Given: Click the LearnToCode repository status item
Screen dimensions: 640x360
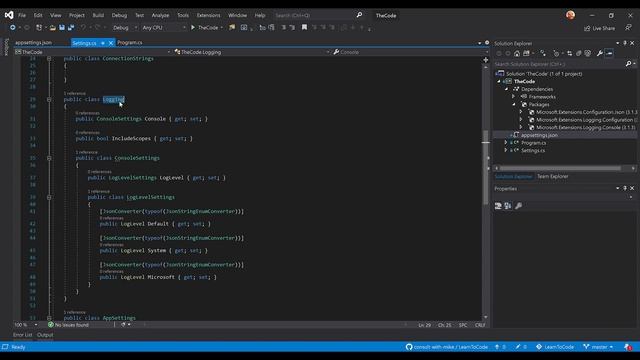Looking at the screenshot, I should point(555,347).
